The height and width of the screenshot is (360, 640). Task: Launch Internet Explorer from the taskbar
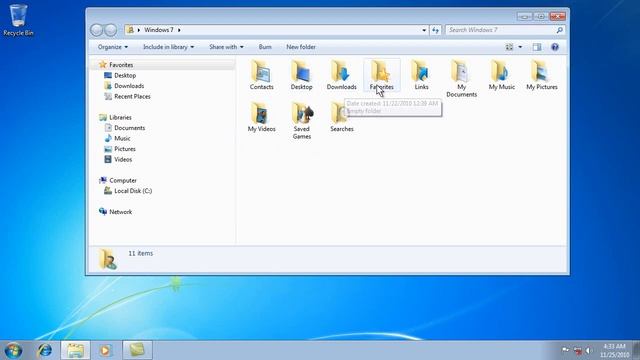44,350
